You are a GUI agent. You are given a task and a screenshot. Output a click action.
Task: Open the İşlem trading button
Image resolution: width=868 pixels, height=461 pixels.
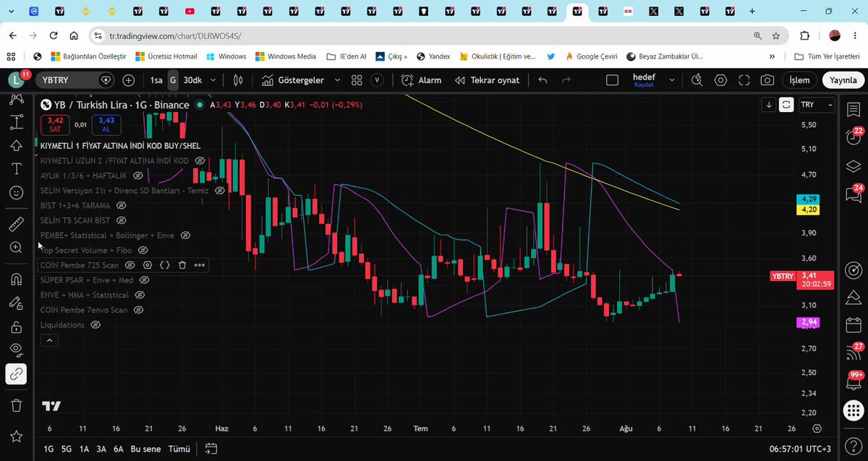tap(799, 80)
